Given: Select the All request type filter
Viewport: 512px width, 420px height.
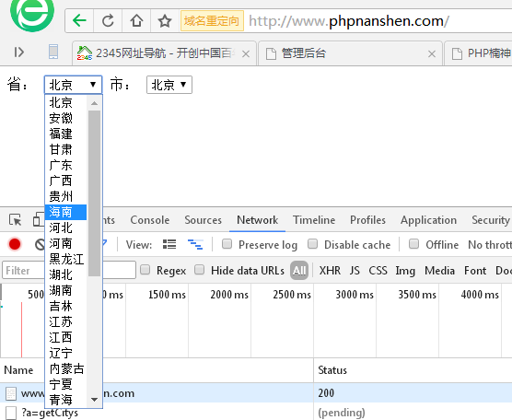Looking at the screenshot, I should coord(299,271).
